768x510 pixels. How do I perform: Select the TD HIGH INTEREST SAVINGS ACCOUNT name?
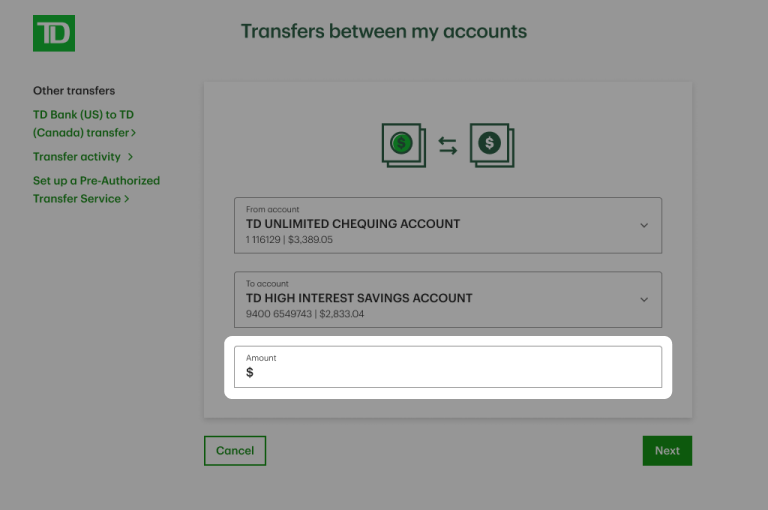tap(359, 298)
